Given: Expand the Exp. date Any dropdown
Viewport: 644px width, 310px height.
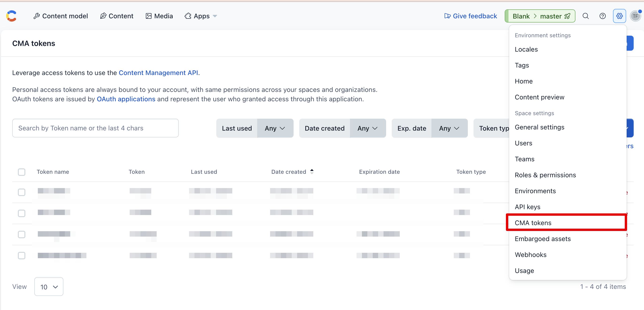Looking at the screenshot, I should pos(449,128).
